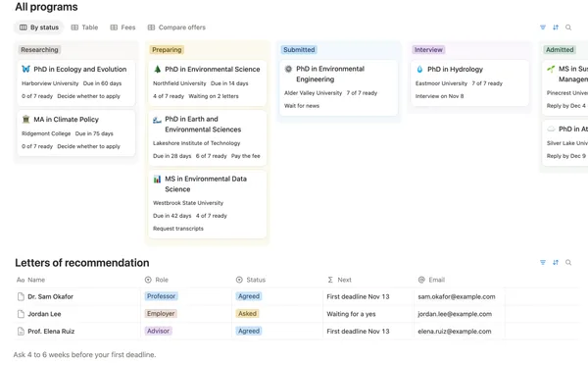The image size is (588, 365).
Task: Click Agreed status for Dr. Sam Okafor
Action: click(249, 296)
